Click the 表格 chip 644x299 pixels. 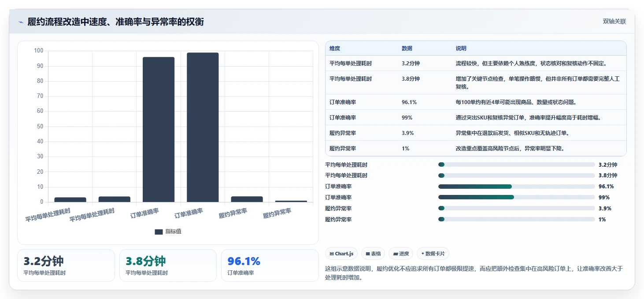373,254
